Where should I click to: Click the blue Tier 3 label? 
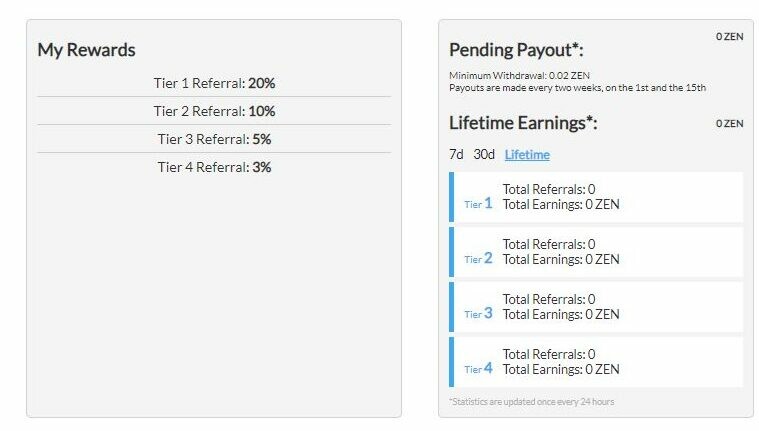[478, 314]
